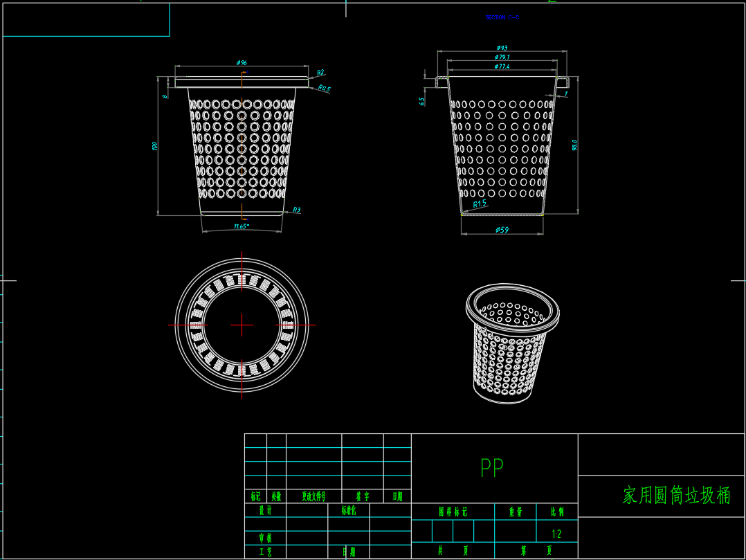Click the 日期 cell in the 工艺 row
Image resolution: width=746 pixels, height=560 pixels.
pos(349,552)
